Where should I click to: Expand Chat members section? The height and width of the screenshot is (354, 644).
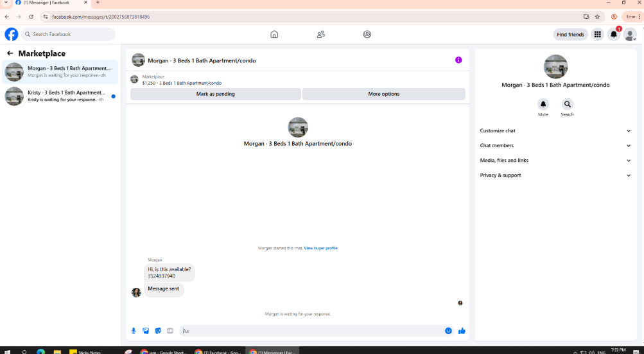pyautogui.click(x=555, y=146)
